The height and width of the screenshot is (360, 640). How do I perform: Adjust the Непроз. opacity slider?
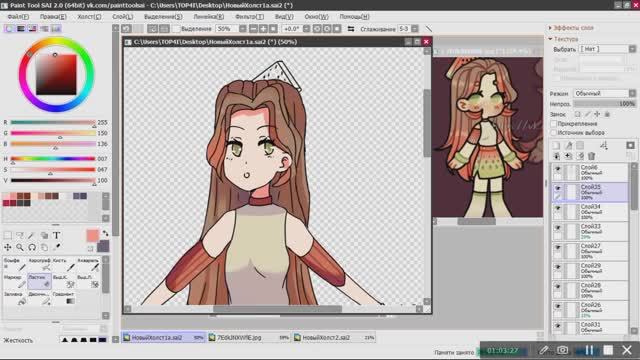tap(604, 104)
